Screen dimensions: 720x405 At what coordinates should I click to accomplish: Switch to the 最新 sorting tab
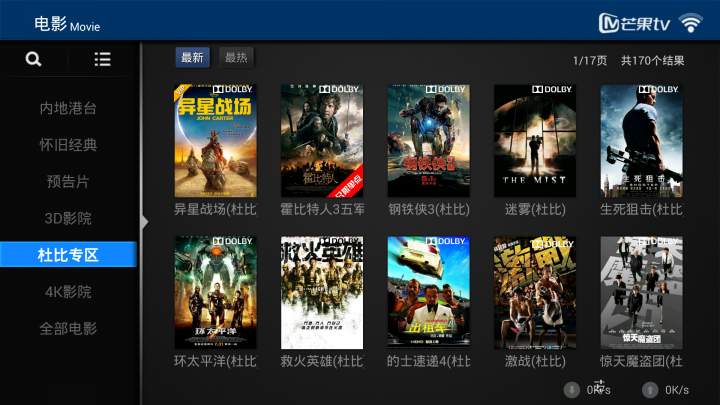point(192,57)
